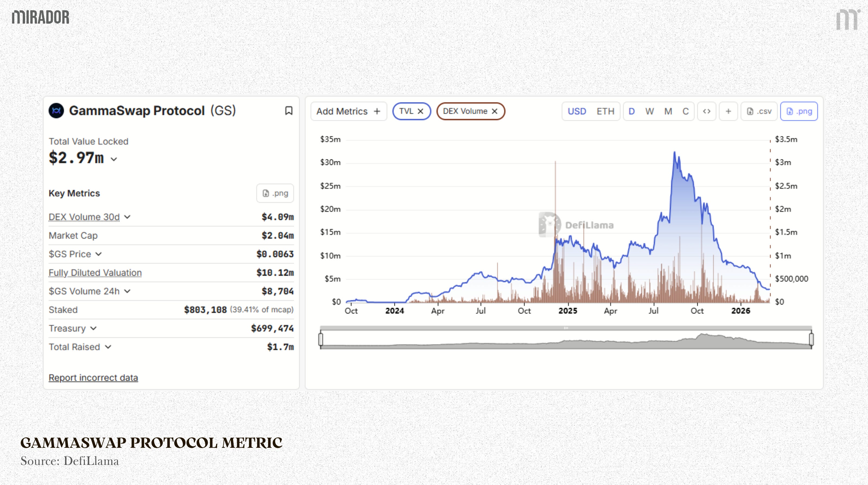Screen dimensions: 868x485
Task: Download Key Metrics as .png
Action: (275, 193)
